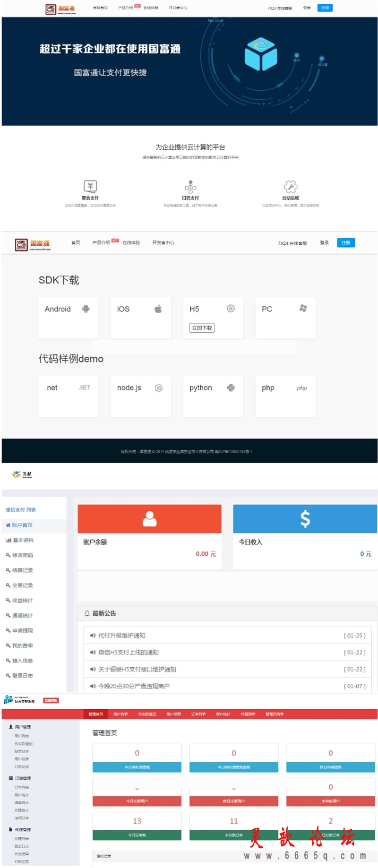
Task: Click the speaker icon beside 微信H5支付上线的通知
Action: pos(93,653)
